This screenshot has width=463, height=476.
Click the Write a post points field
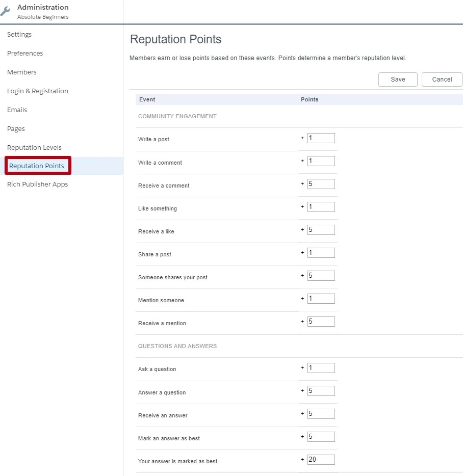click(321, 138)
